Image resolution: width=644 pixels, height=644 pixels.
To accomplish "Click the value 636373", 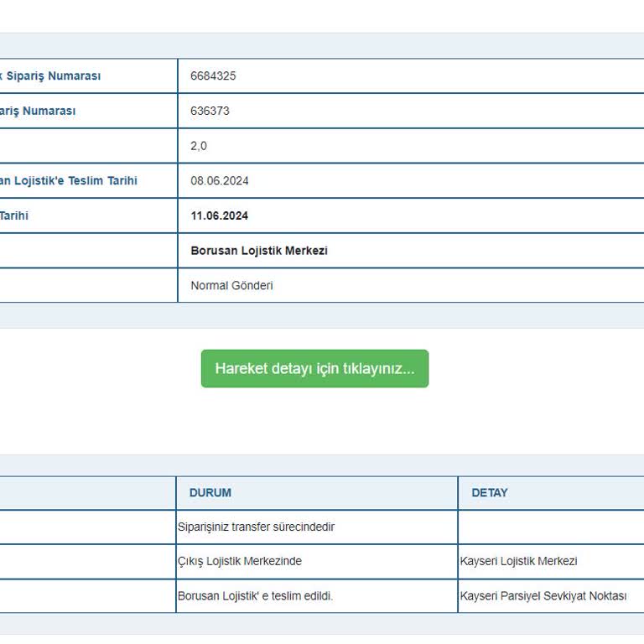I will point(210,111).
